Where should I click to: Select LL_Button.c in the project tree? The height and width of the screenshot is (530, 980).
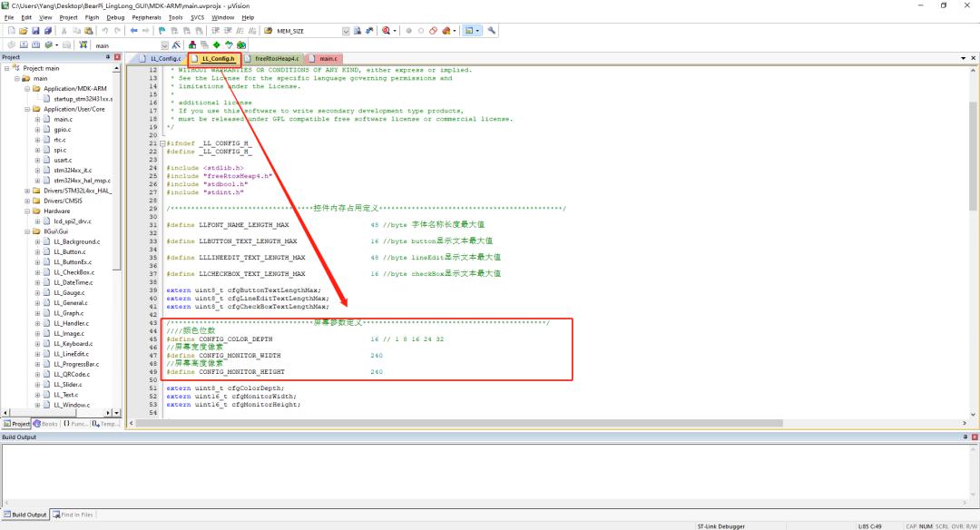point(69,252)
